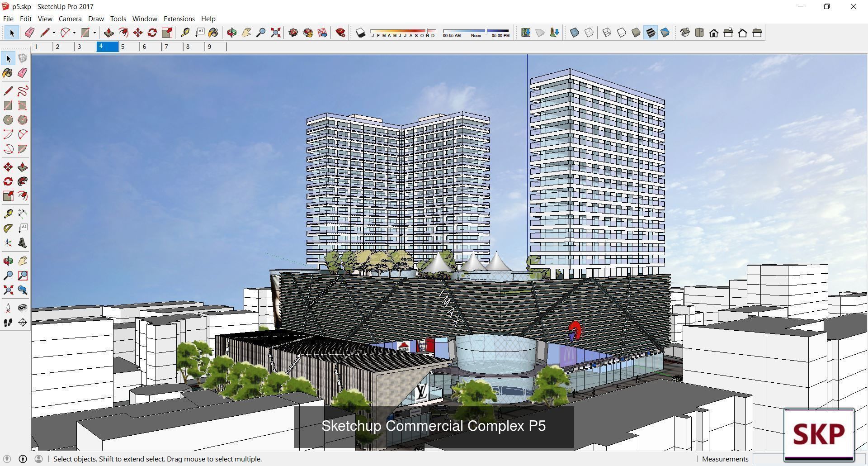Activate the Zoom Window tool
868x466 pixels.
pyautogui.click(x=23, y=276)
